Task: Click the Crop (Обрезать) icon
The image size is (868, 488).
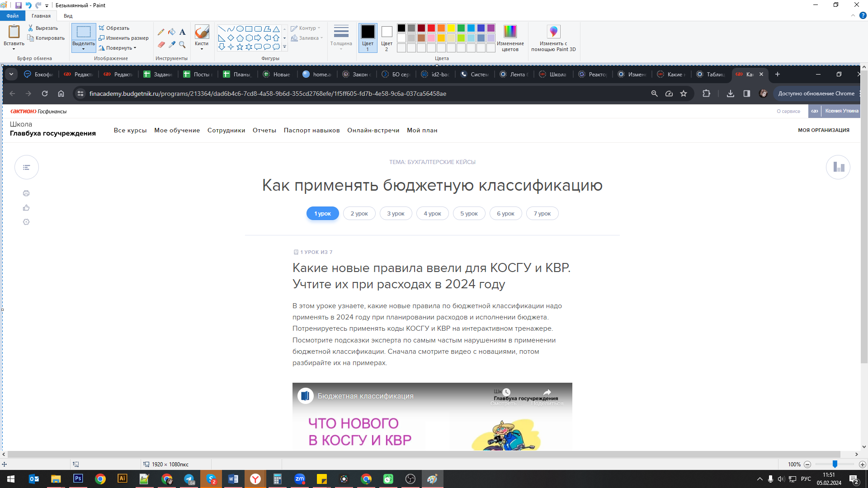Action: tap(102, 28)
